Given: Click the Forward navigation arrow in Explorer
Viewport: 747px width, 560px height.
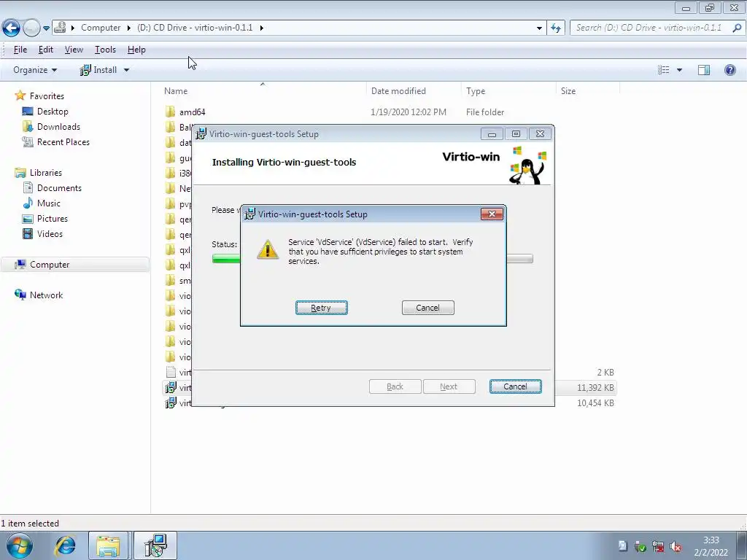Looking at the screenshot, I should pos(31,28).
